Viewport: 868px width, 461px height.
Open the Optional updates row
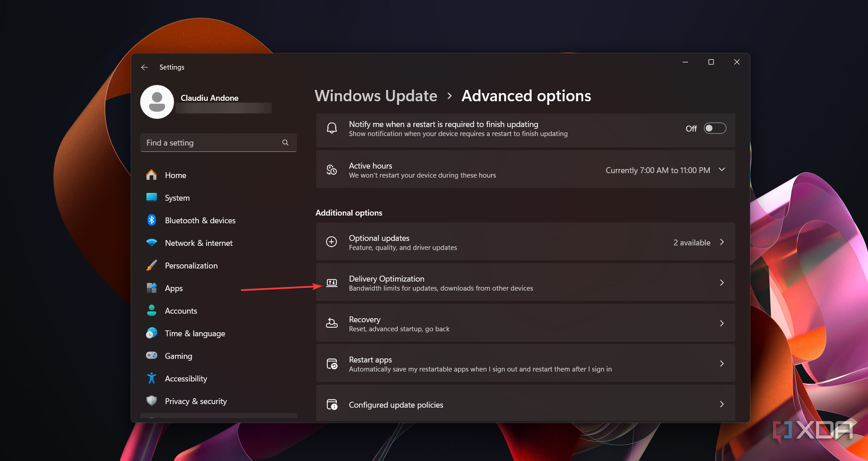pos(525,242)
